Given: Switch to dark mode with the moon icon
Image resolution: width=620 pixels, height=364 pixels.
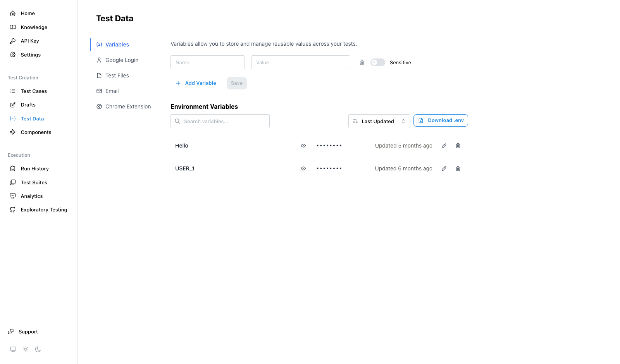Looking at the screenshot, I should pos(38,349).
